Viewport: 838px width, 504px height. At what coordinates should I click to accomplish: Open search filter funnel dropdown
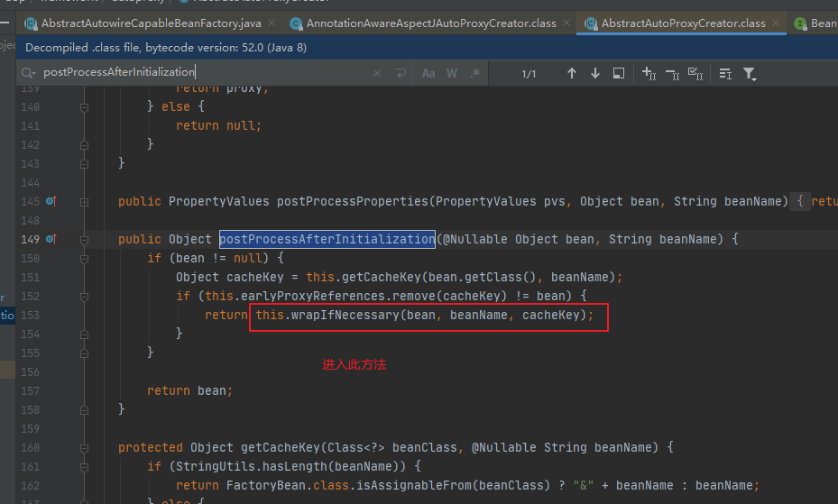click(x=750, y=73)
